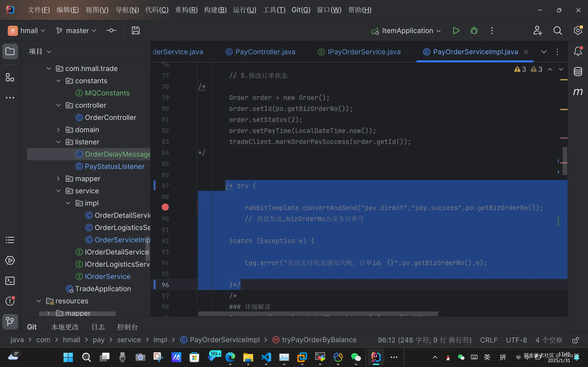The width and height of the screenshot is (588, 367).
Task: Open the Maven tool window icon
Action: [578, 92]
